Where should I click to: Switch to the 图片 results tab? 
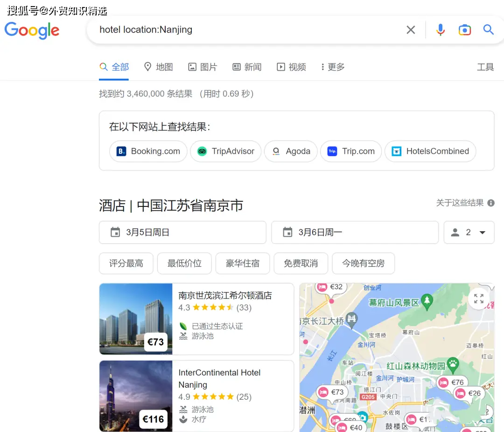203,67
